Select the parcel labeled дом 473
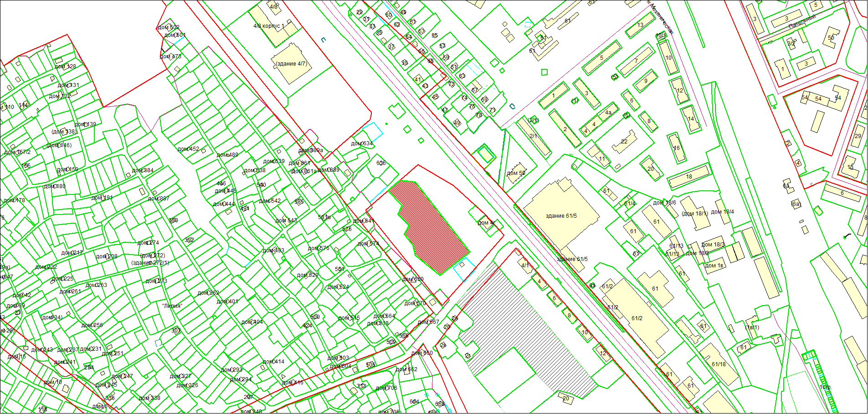Image resolution: width=868 pixels, height=414 pixels. pos(170,56)
